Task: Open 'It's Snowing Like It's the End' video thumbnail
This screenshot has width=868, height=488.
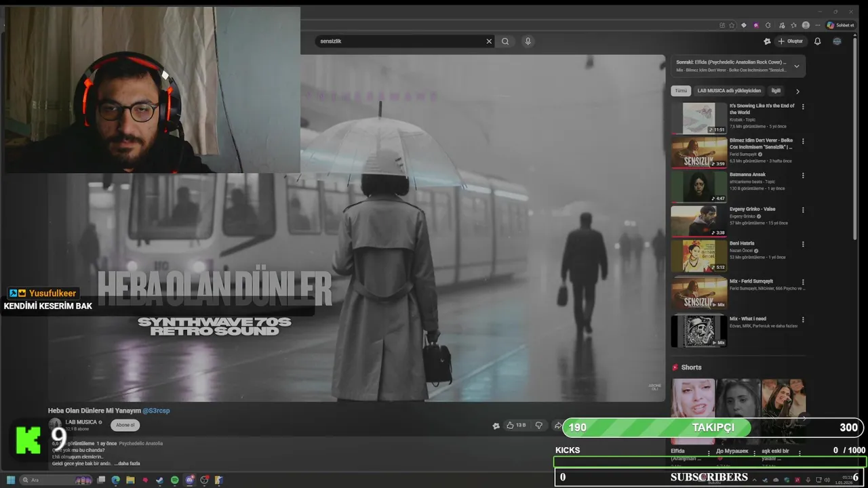Action: click(698, 118)
